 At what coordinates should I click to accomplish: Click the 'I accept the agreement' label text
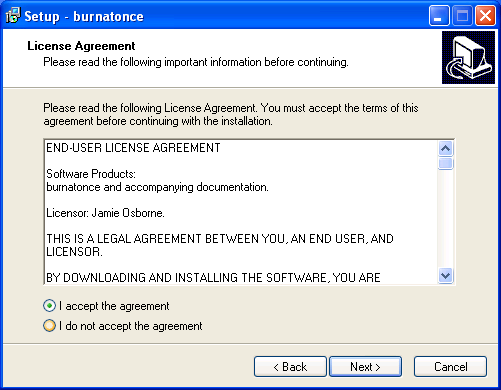tap(114, 306)
